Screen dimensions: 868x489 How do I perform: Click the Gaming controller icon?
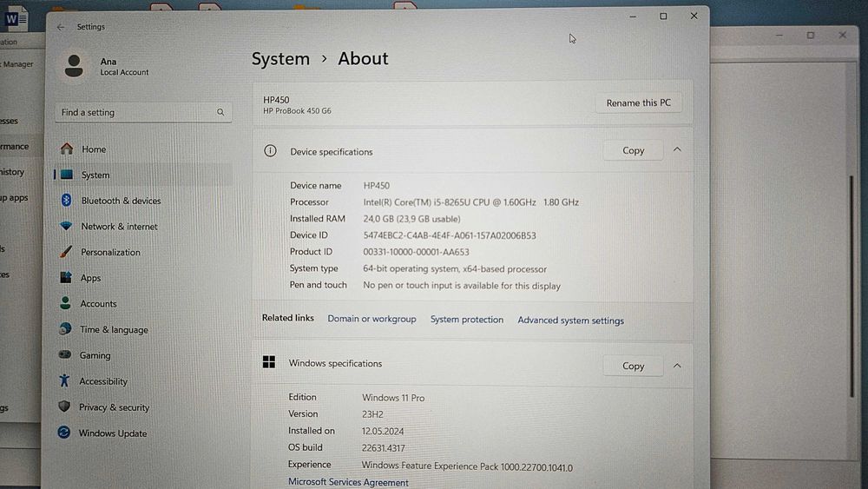65,354
